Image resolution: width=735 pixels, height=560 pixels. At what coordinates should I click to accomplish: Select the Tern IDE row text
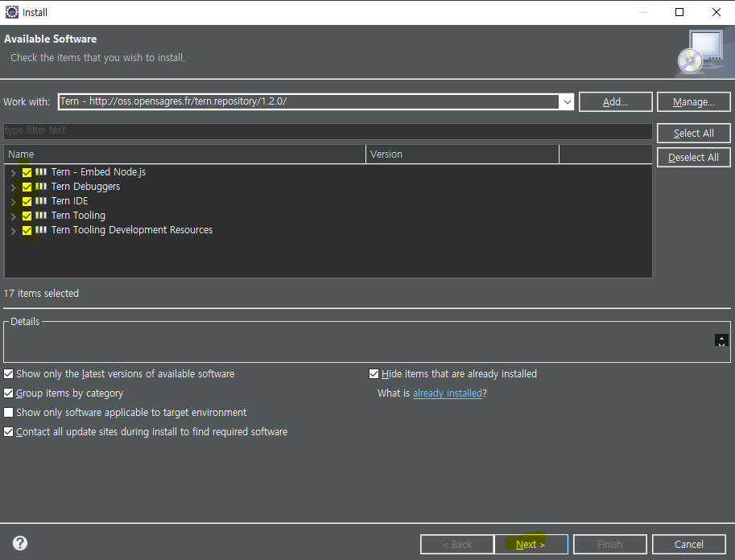coord(69,201)
